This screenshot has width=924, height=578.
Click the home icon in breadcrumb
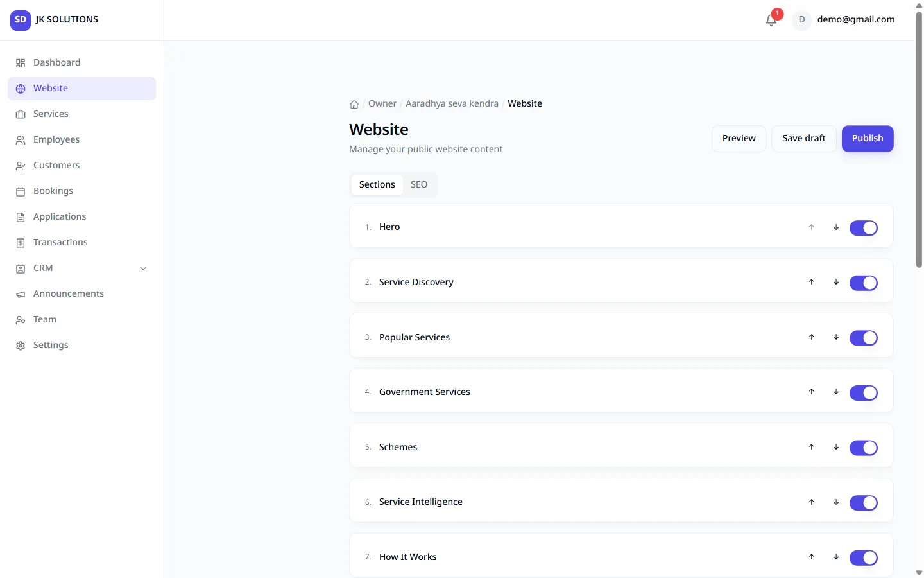tap(354, 104)
